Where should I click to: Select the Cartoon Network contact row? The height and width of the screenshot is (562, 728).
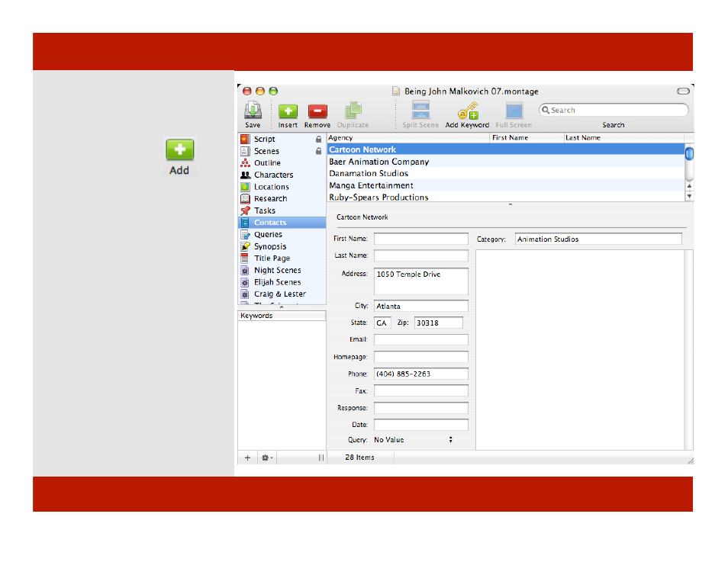tap(506, 149)
